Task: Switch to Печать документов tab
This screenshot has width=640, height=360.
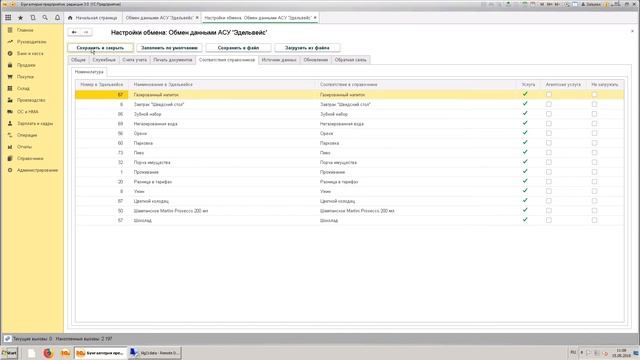Action: pyautogui.click(x=173, y=60)
